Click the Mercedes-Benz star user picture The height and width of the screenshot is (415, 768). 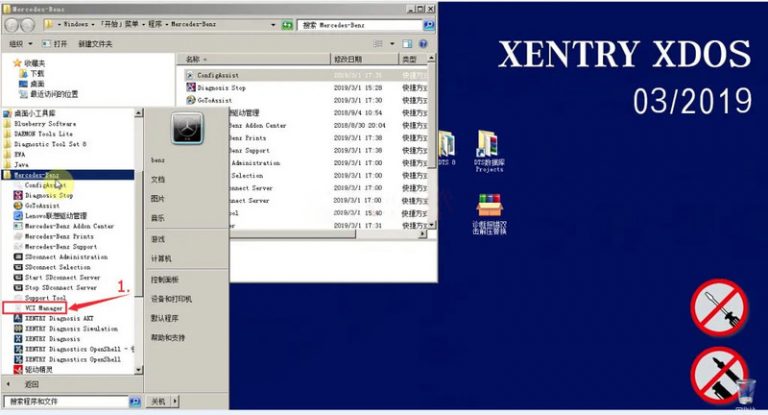187,128
